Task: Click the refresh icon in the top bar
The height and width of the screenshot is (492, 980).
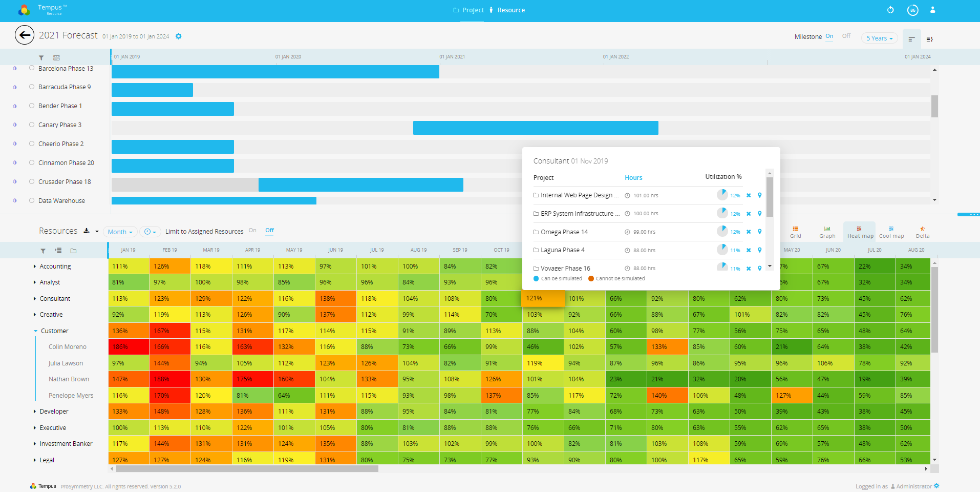Action: point(890,10)
